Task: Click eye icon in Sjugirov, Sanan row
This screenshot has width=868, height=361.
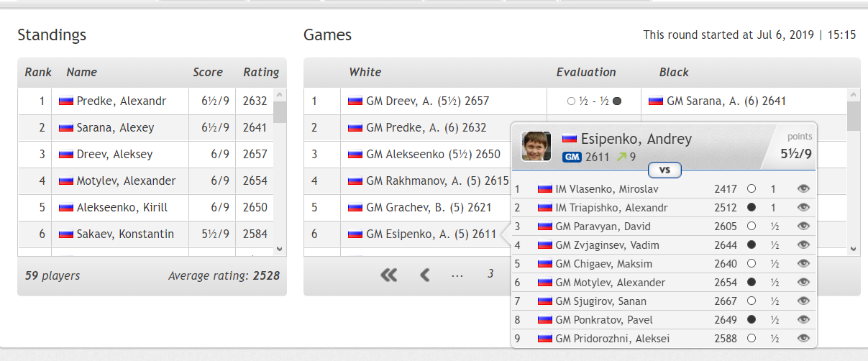Action: tap(804, 301)
